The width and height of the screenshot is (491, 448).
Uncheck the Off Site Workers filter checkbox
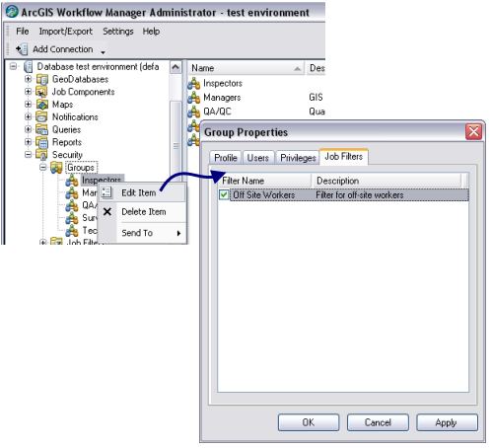point(224,194)
